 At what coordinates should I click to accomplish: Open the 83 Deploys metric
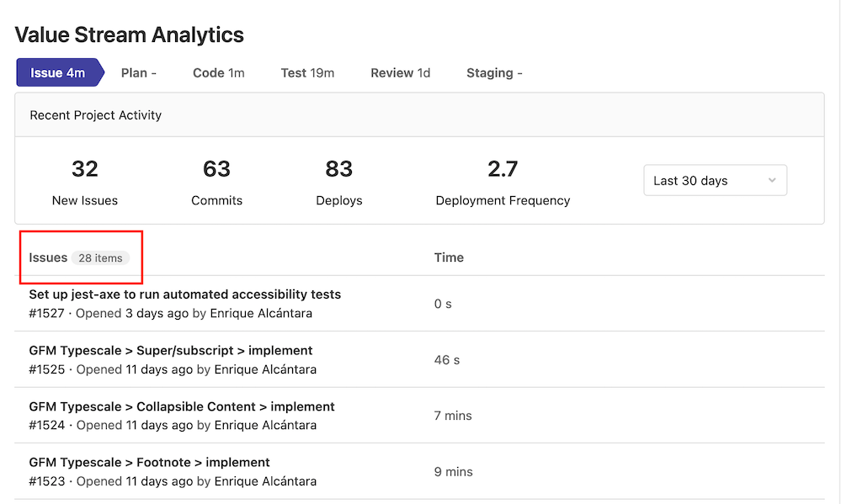339,169
